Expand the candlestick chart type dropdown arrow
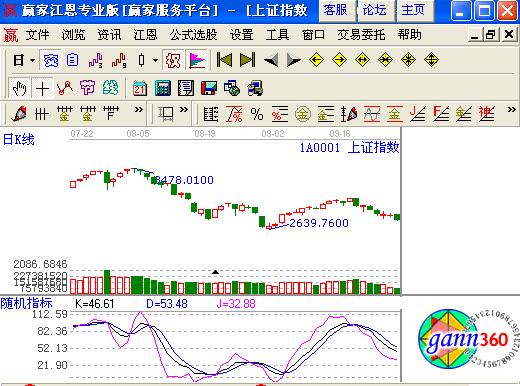This screenshot has height=386, width=520. (155, 60)
